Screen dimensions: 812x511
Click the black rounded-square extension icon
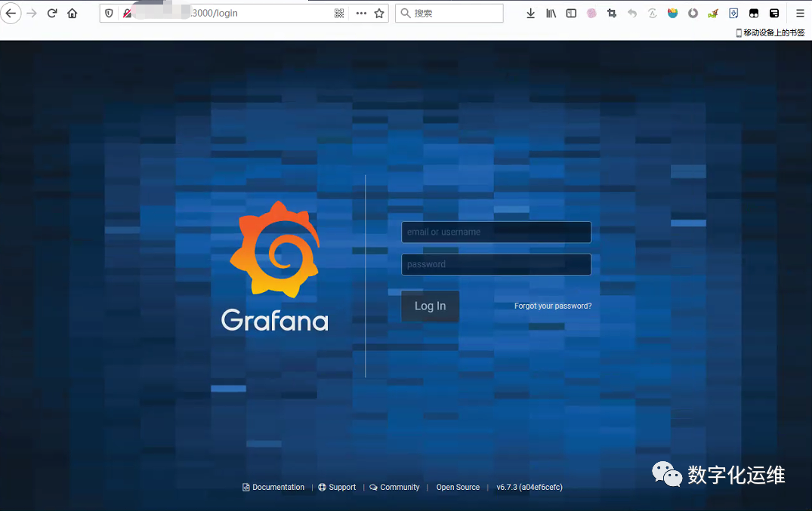pyautogui.click(x=754, y=14)
